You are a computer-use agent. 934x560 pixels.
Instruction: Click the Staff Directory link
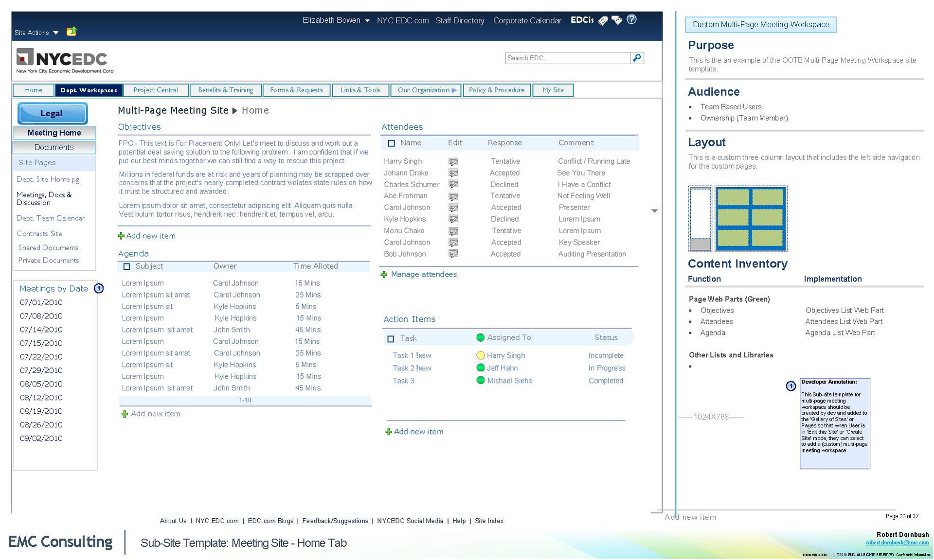click(x=460, y=20)
